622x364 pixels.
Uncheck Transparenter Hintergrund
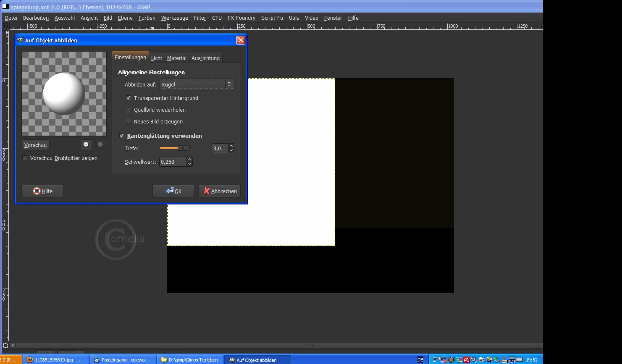tap(129, 98)
